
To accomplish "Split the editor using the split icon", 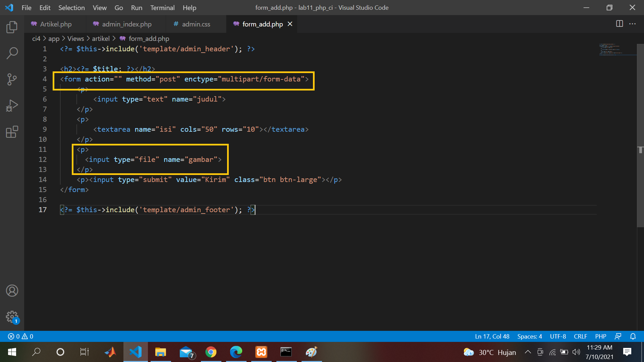I will pos(619,24).
